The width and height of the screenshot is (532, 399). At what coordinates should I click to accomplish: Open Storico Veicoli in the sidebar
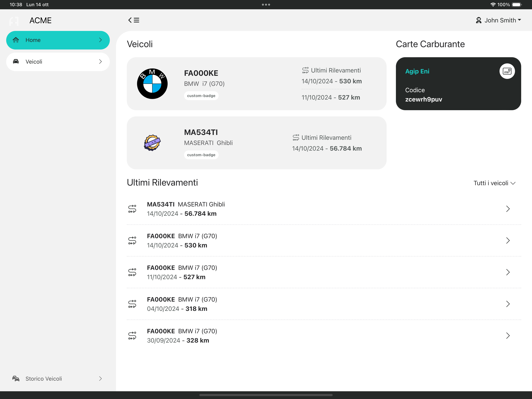tap(58, 379)
